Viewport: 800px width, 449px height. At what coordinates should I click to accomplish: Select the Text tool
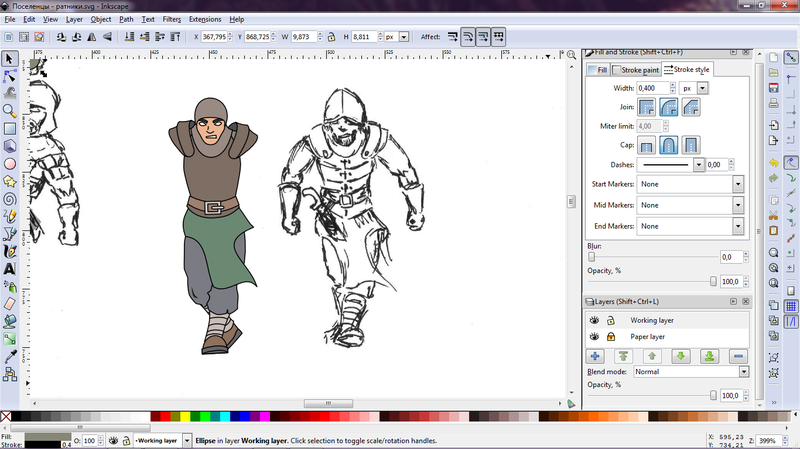click(x=10, y=268)
